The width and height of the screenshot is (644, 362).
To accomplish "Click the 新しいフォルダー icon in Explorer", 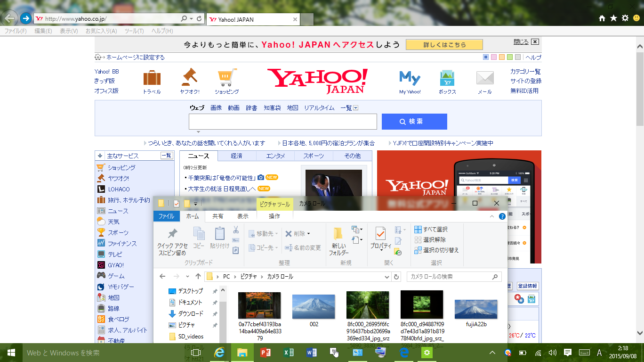I will (x=338, y=234).
